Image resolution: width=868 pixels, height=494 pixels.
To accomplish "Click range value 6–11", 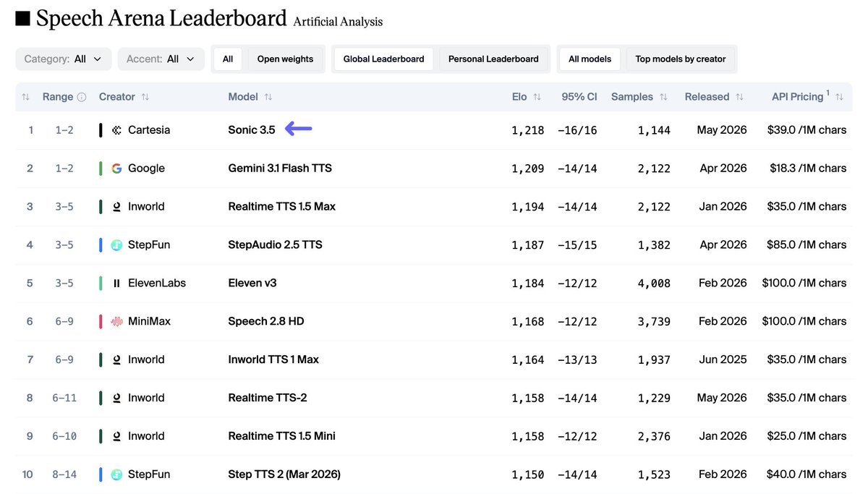I will tap(64, 398).
